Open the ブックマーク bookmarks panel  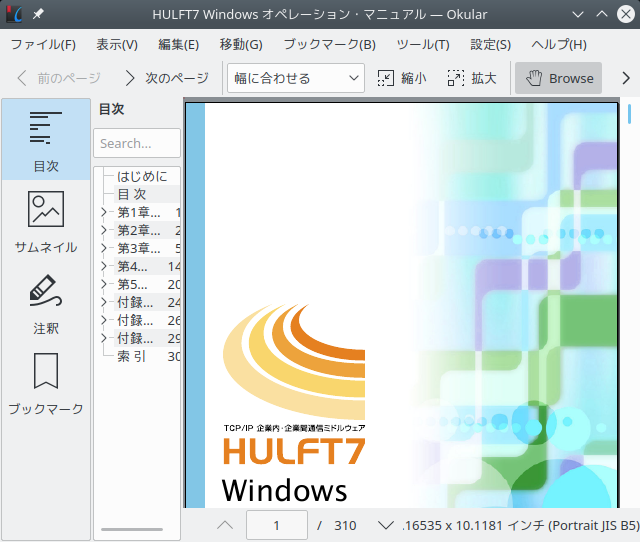[46, 384]
